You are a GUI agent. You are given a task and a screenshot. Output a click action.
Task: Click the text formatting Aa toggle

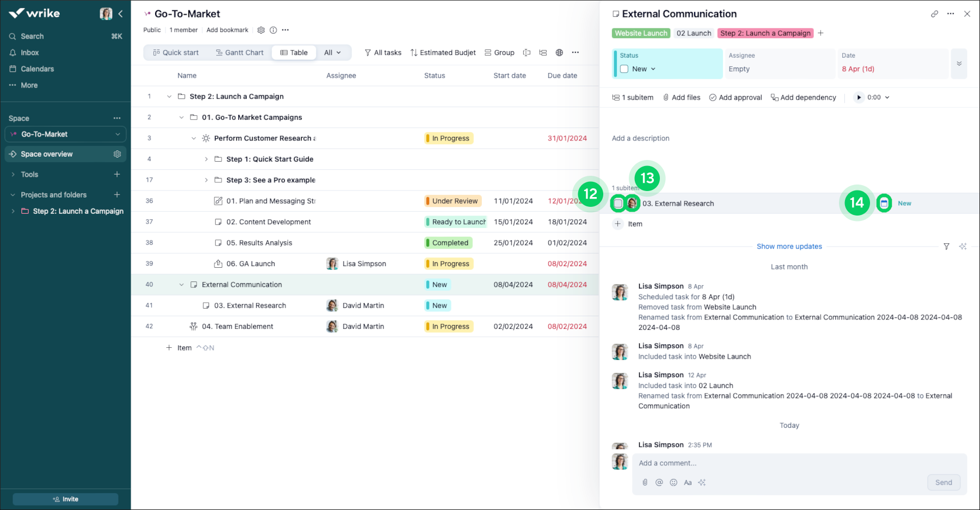click(688, 482)
